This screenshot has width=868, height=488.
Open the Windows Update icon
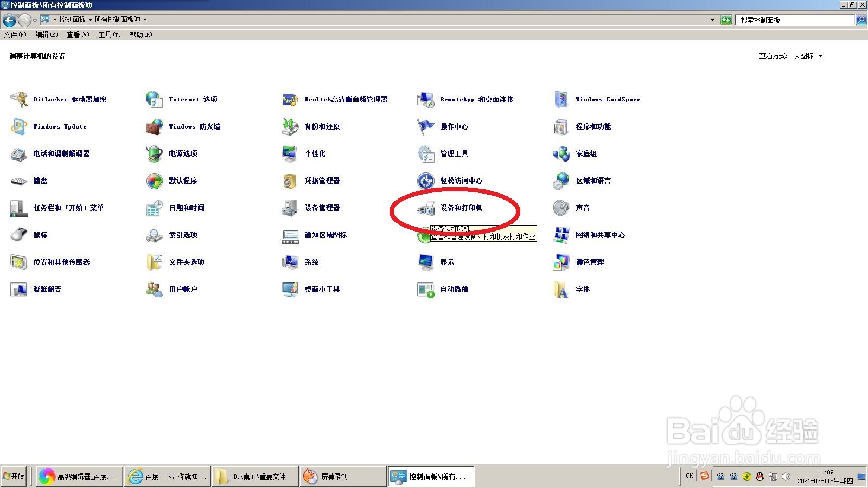click(x=19, y=126)
